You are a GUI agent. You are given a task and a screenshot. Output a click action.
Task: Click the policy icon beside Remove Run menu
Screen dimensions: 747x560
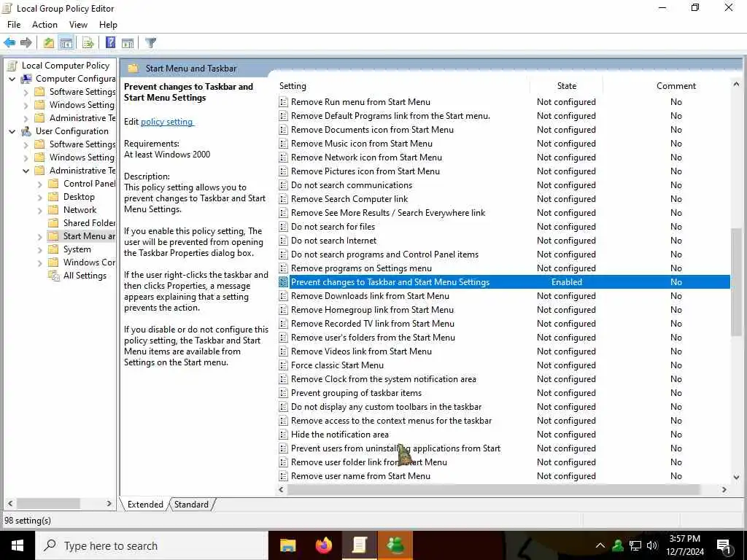[x=284, y=102]
